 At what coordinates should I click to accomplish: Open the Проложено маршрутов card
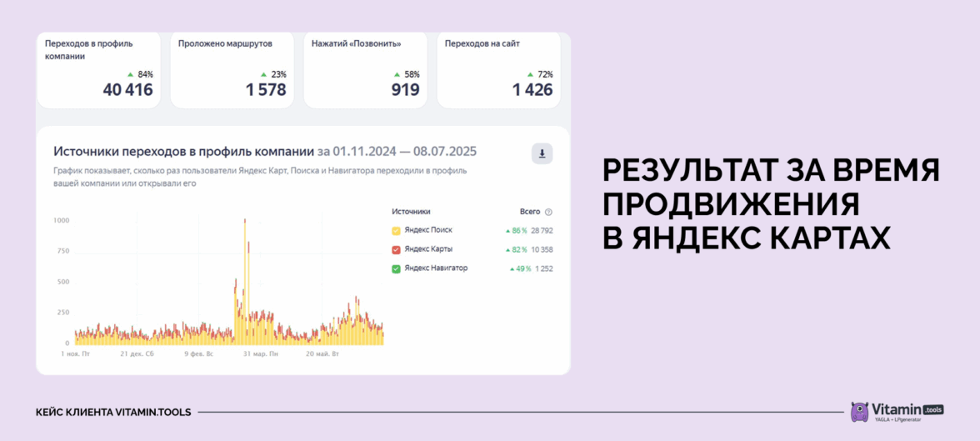232,70
